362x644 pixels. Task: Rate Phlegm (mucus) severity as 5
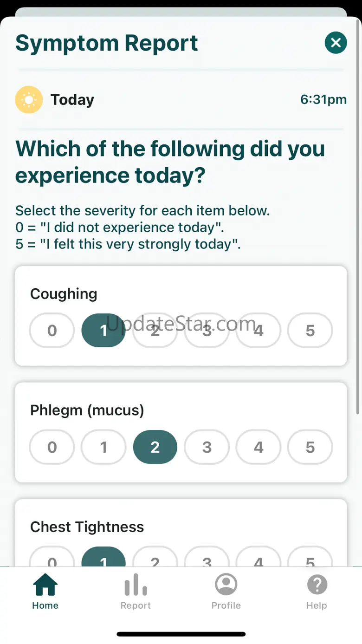pyautogui.click(x=310, y=447)
